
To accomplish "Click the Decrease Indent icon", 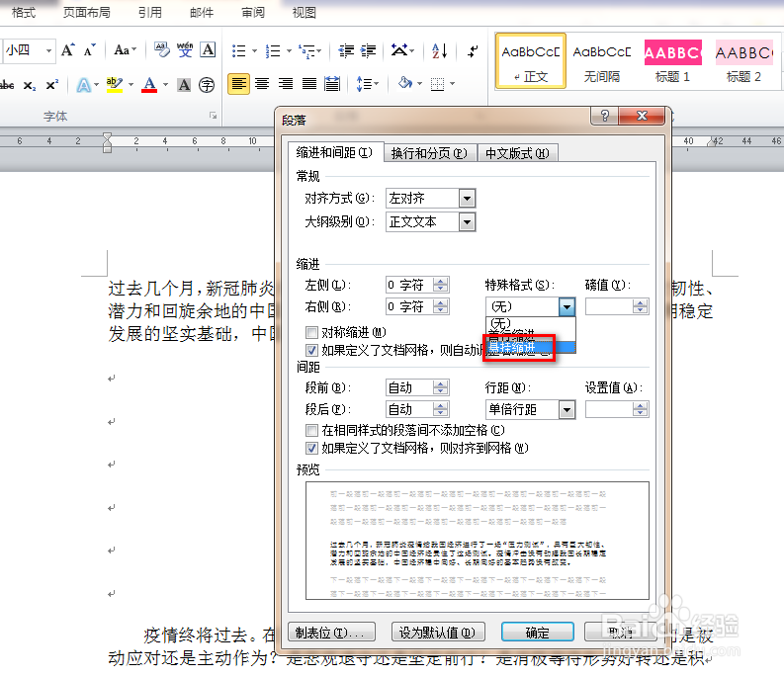I will (x=346, y=51).
